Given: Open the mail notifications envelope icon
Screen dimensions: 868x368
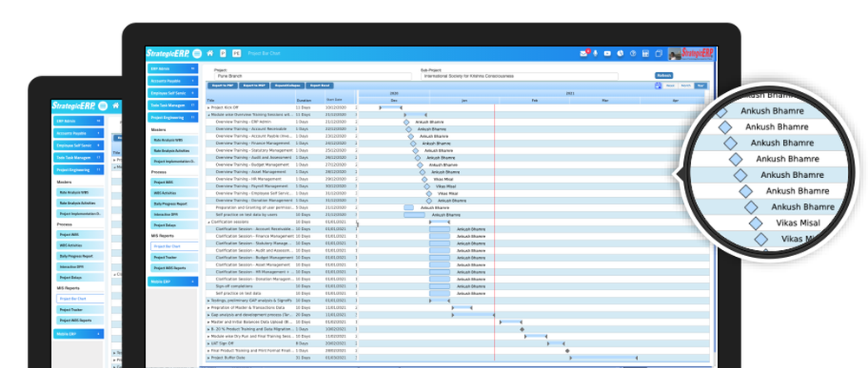Looking at the screenshot, I should coord(584,54).
